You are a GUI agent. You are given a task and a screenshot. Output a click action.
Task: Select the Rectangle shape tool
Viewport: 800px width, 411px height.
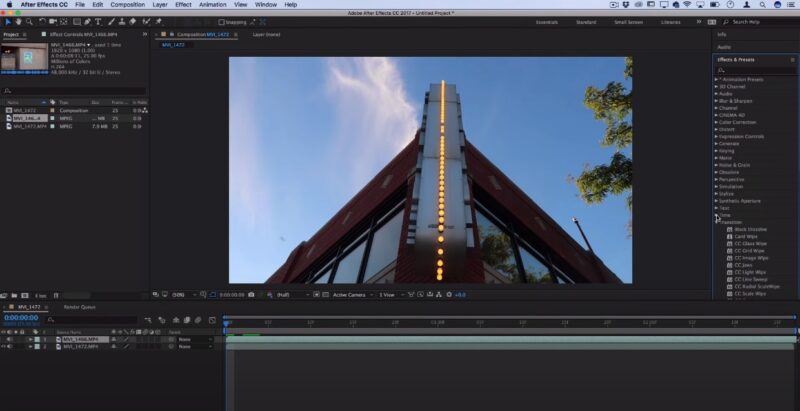[x=77, y=22]
